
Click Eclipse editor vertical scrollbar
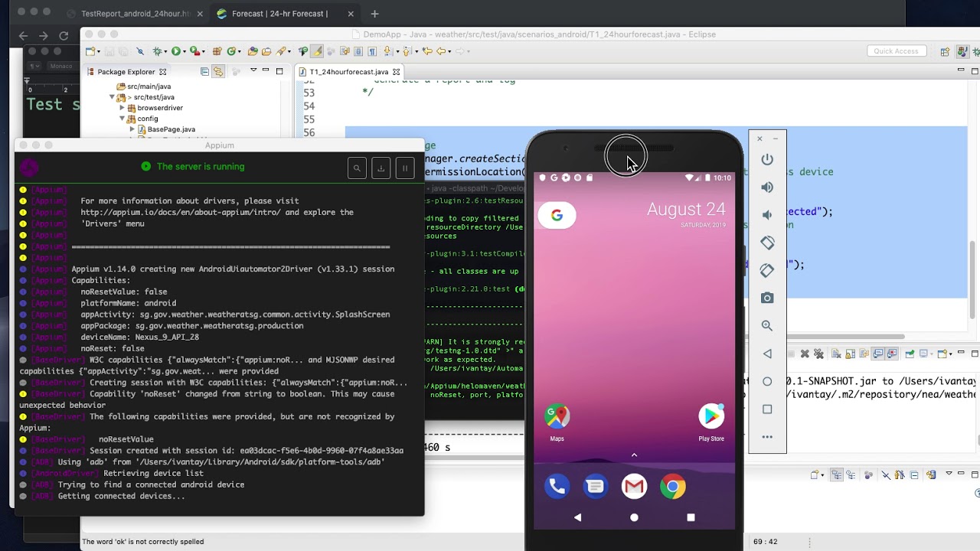[974, 279]
